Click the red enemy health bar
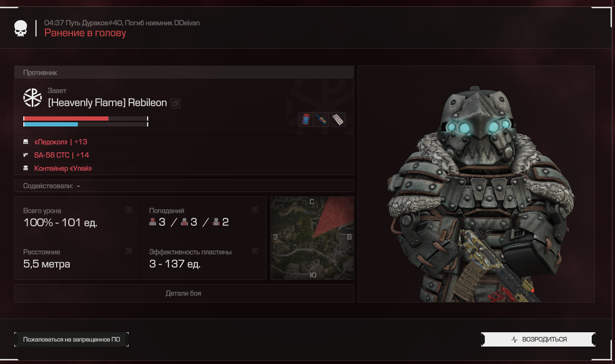 coord(86,119)
